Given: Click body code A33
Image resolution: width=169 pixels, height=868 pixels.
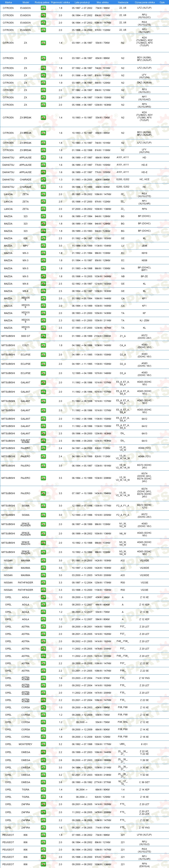Looking at the screenshot, I should tap(123, 575).
